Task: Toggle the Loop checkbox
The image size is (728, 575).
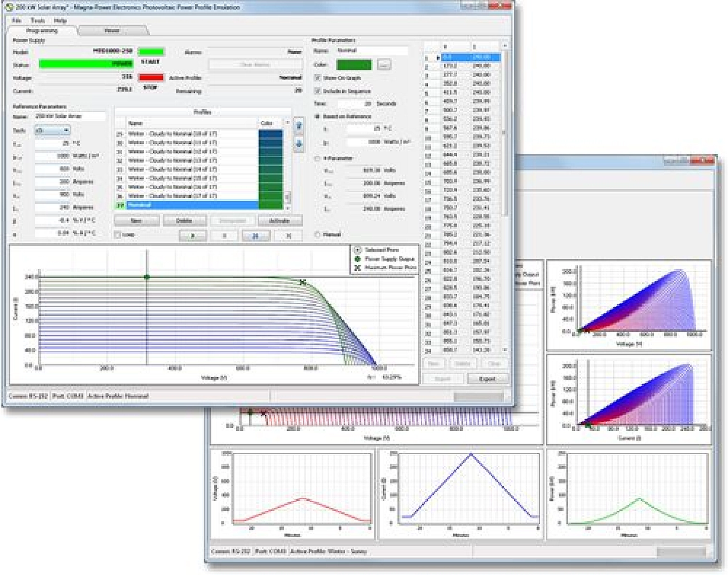Action: pyautogui.click(x=118, y=235)
